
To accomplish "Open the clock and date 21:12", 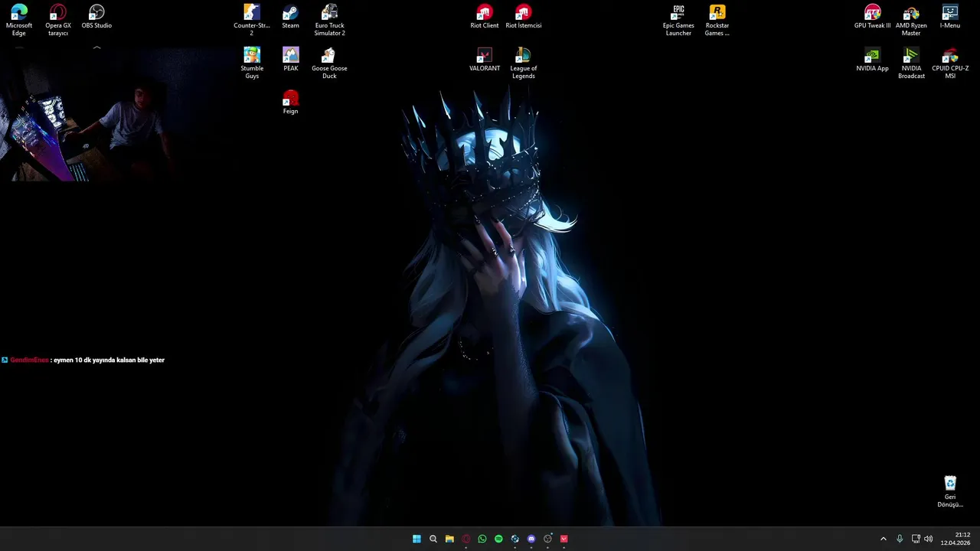I will point(955,539).
